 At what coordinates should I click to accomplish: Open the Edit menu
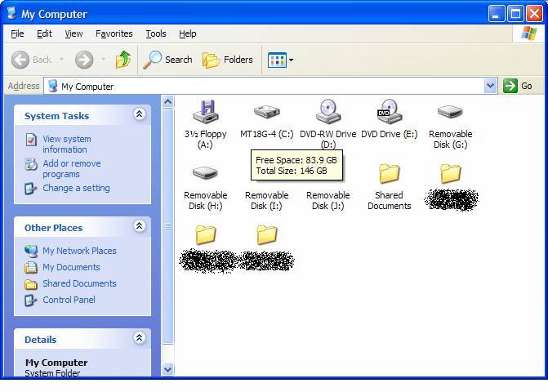pyautogui.click(x=44, y=33)
